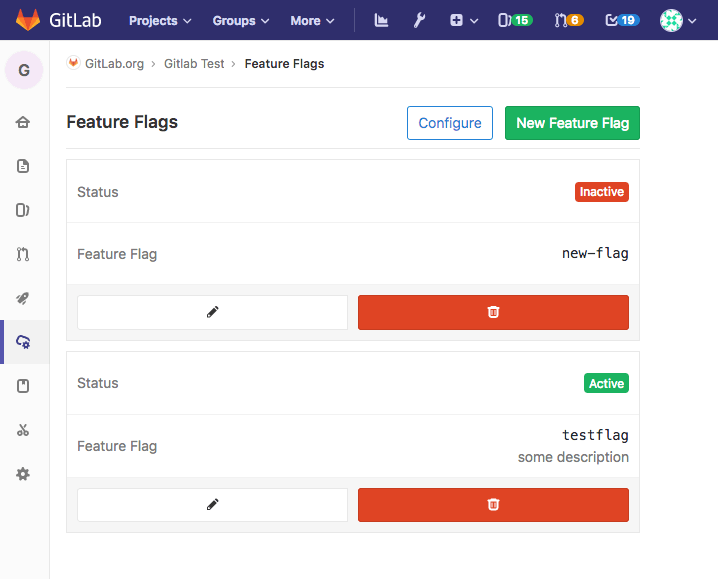Open Merge Requests icon in sidebar
The height and width of the screenshot is (579, 718).
(23, 254)
